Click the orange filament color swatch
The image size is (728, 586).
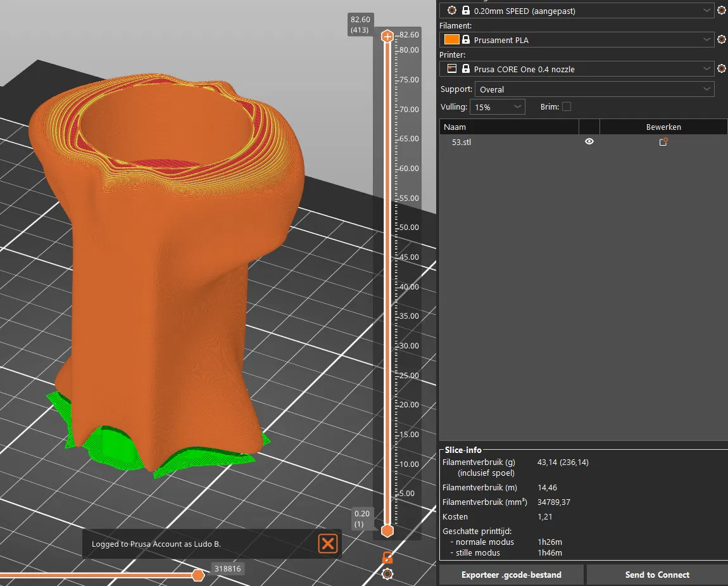point(452,39)
